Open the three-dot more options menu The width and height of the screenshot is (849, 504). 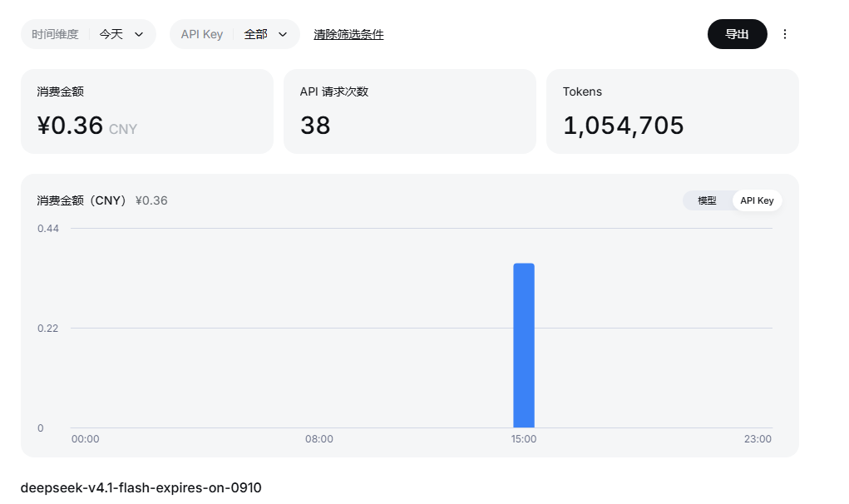[785, 34]
